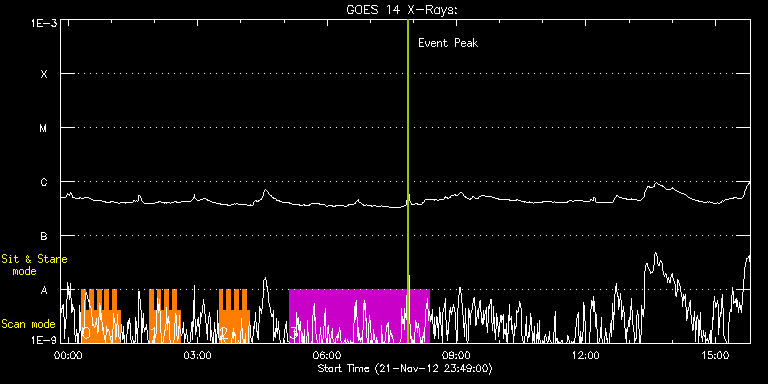Click the 1E-3 top axis value
This screenshot has height=384, width=768.
click(43, 23)
